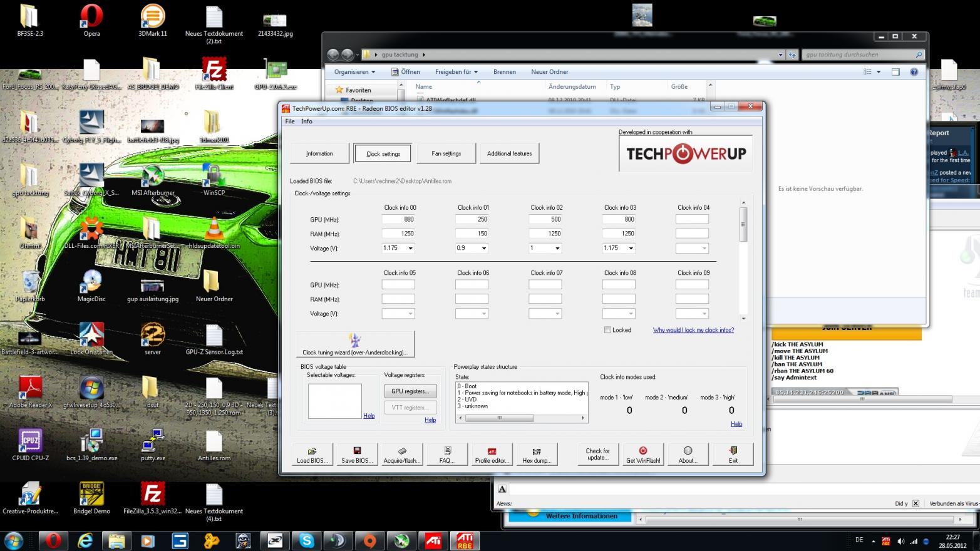Click the State list horizontal scrollbar
This screenshot has height=551, width=980.
tap(522, 418)
